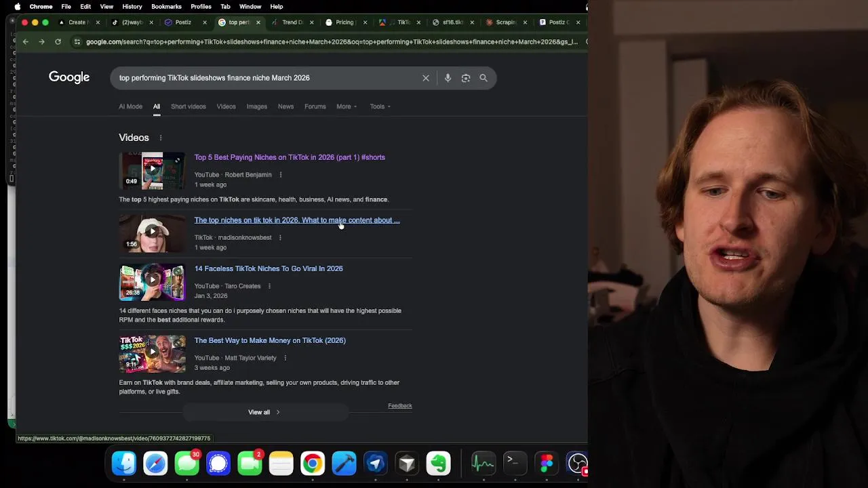
Task: Expand the More search filters dropdown
Action: [x=347, y=106]
